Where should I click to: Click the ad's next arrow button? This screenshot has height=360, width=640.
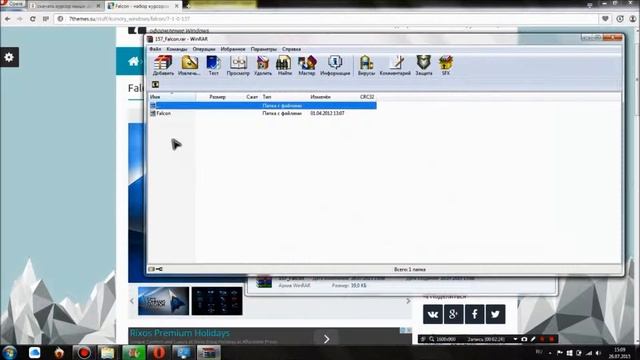point(326,339)
